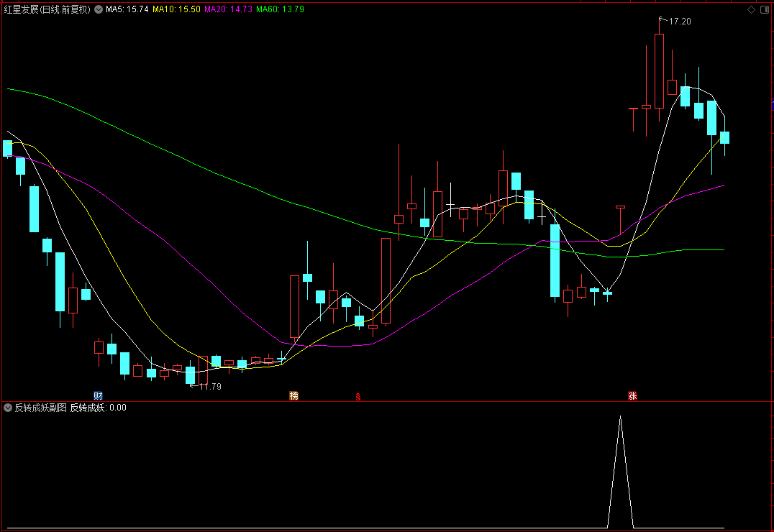Open the 榜 ranking event marker
Viewport: 774px width, 532px height.
coord(293,396)
